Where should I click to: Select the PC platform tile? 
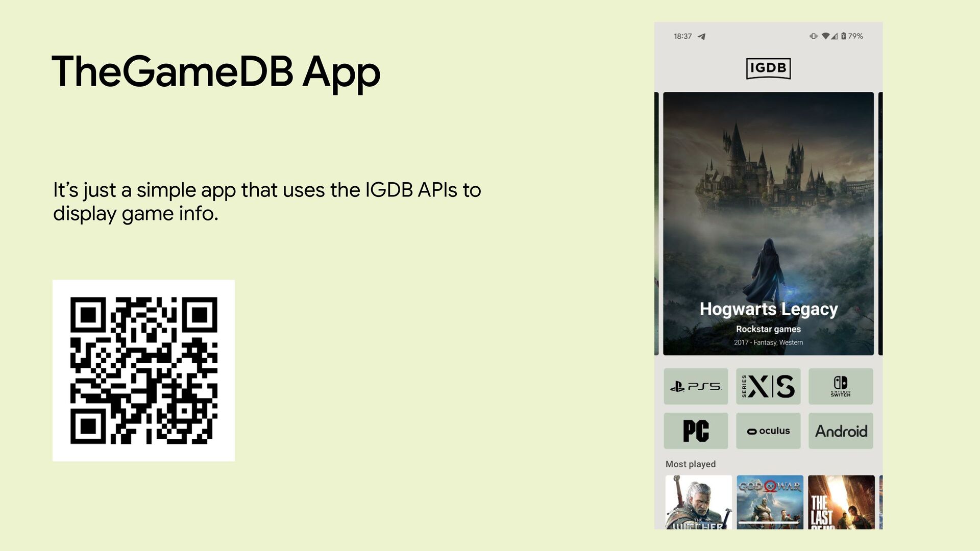[696, 431]
